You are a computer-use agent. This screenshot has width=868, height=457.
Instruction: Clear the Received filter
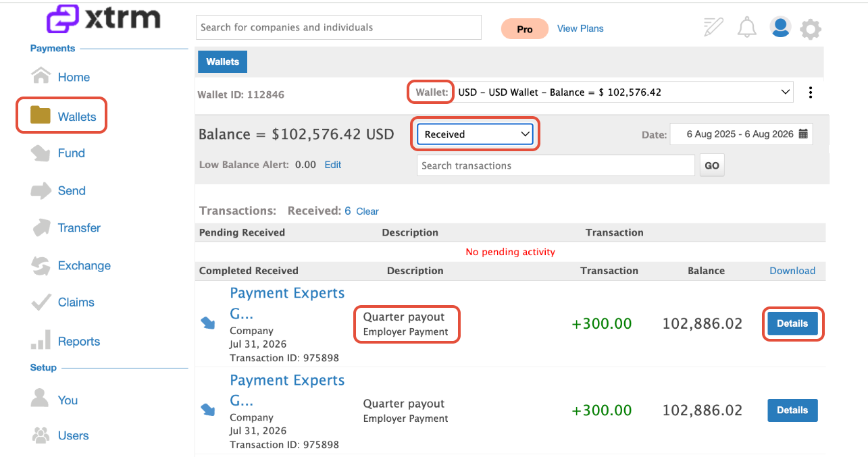pos(367,211)
